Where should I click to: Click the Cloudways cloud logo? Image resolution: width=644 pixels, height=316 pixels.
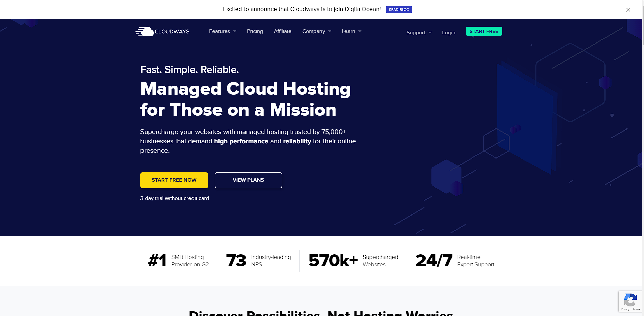pyautogui.click(x=162, y=31)
